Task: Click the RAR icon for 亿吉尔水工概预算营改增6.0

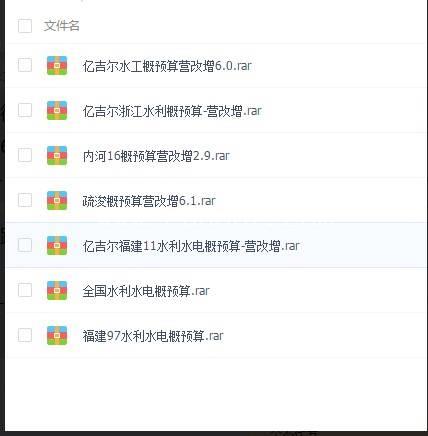Action: click(x=57, y=65)
